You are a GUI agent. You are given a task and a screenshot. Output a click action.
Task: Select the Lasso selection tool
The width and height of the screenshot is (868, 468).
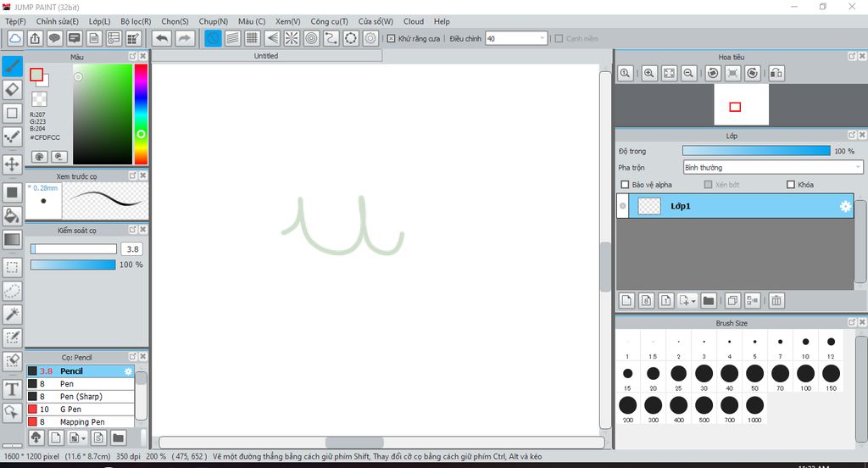coord(12,291)
